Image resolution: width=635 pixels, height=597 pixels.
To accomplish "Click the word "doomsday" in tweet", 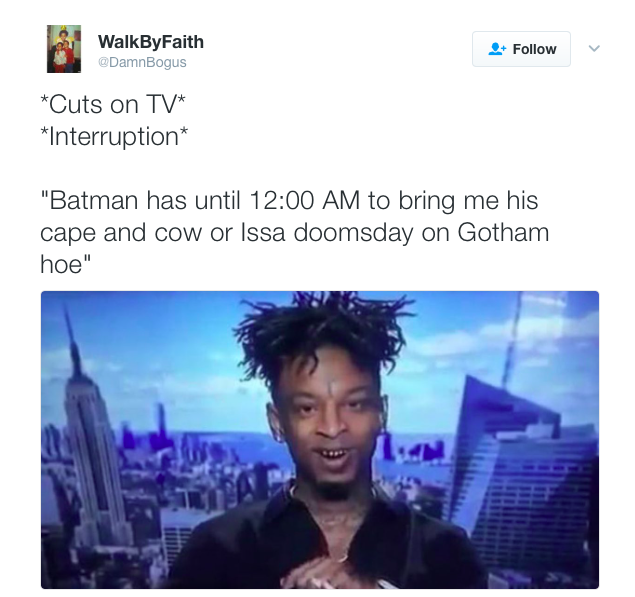I will click(354, 232).
